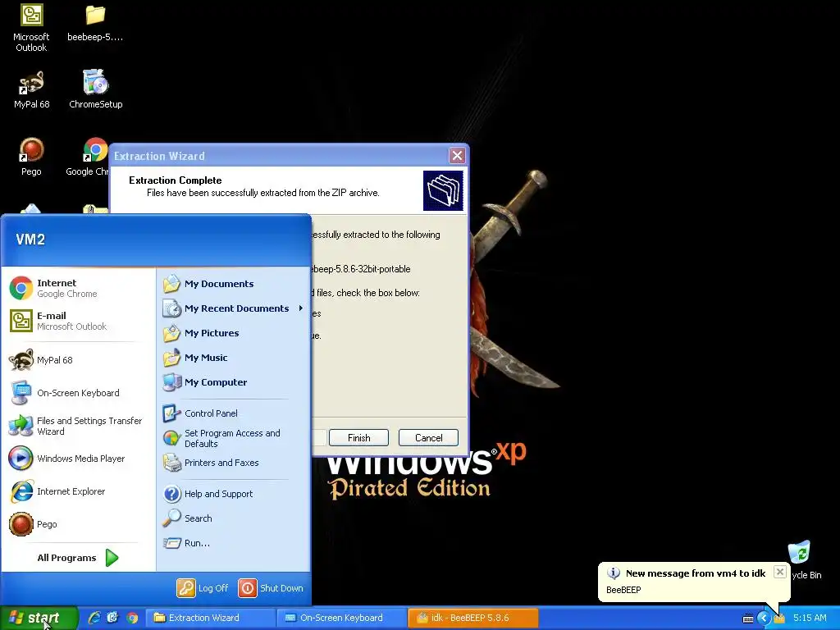Select MyPal 68 in Start menu
Screen dimensions: 840x630
78,360
